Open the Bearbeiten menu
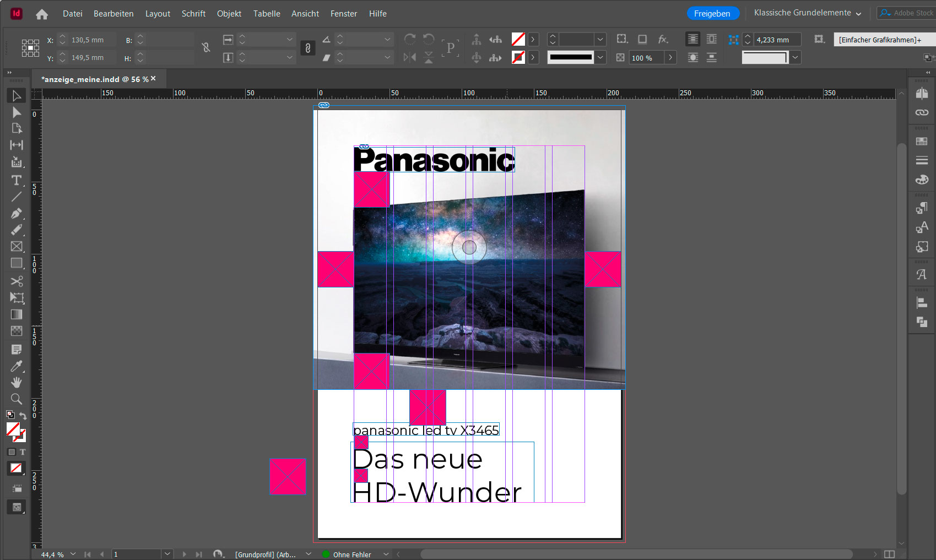The image size is (936, 560). pos(113,14)
